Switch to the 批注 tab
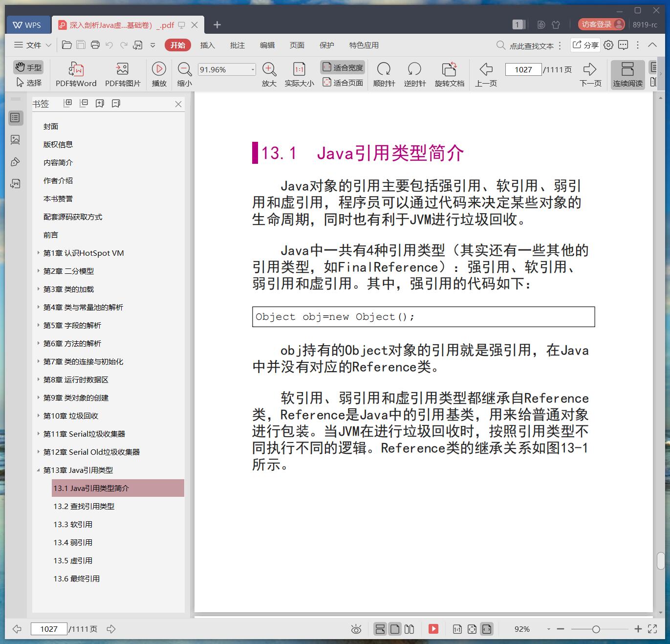670x644 pixels. tap(237, 45)
